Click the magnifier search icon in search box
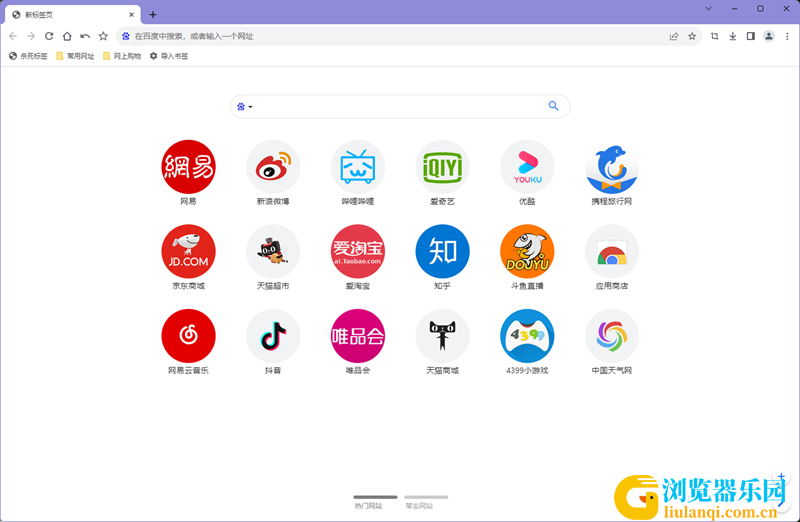 click(553, 106)
